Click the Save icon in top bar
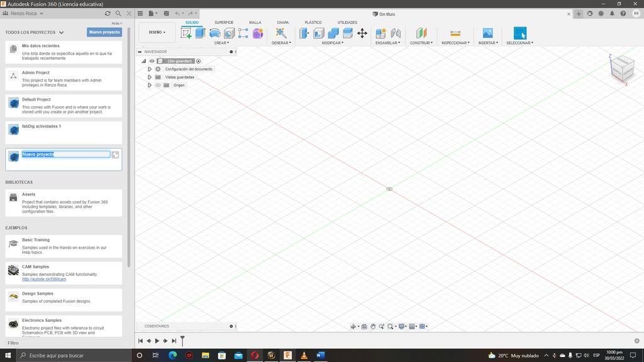The height and width of the screenshot is (362, 644). [166, 14]
